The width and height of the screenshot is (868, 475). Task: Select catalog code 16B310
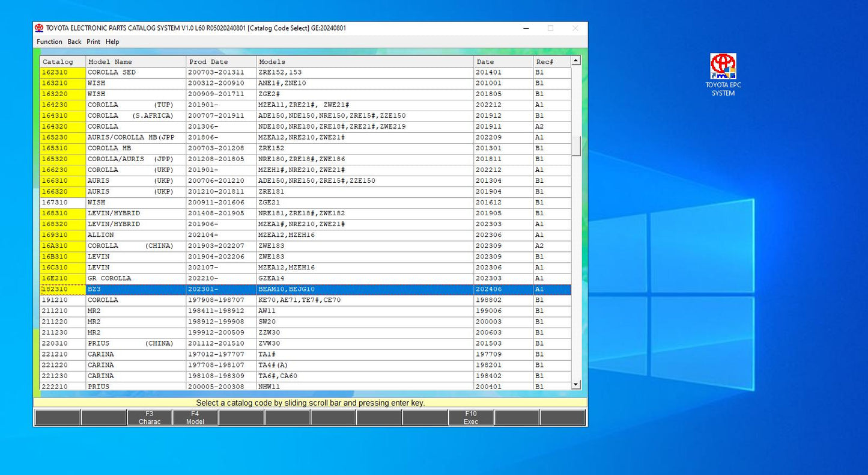[x=62, y=257]
